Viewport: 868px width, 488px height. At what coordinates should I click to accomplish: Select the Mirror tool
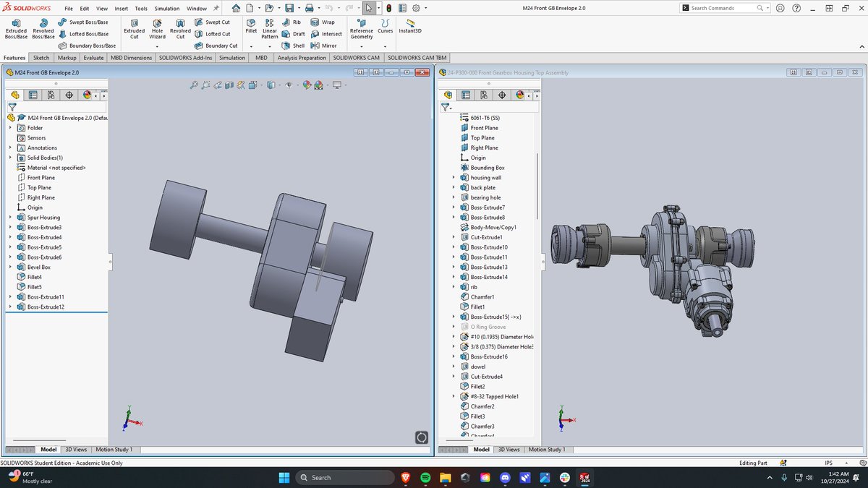[324, 46]
